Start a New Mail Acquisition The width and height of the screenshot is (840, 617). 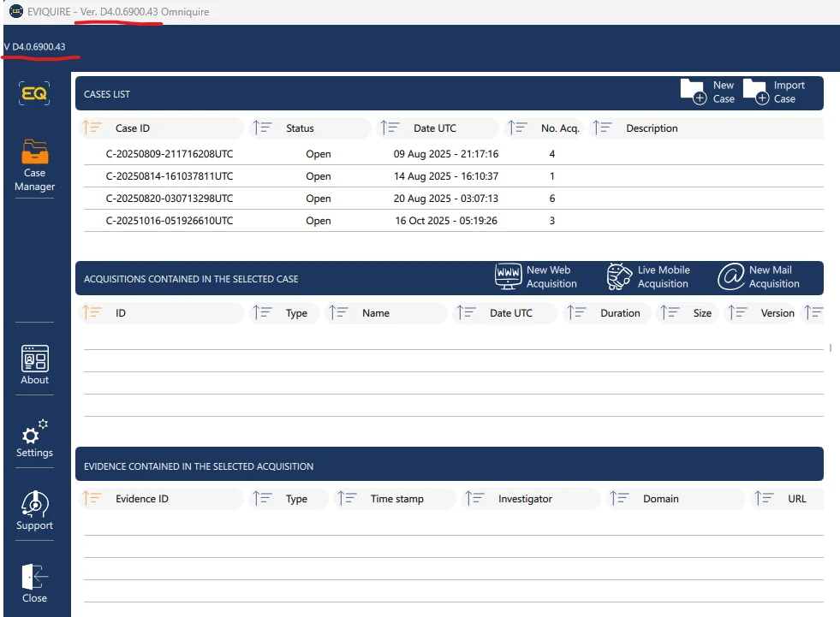click(730, 276)
